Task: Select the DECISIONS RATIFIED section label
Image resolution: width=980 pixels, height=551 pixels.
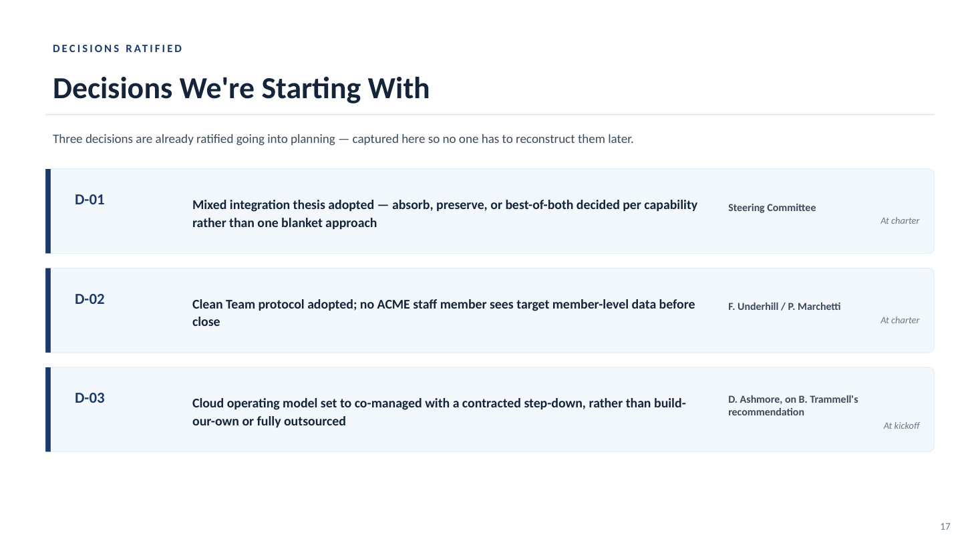Action: pyautogui.click(x=118, y=49)
